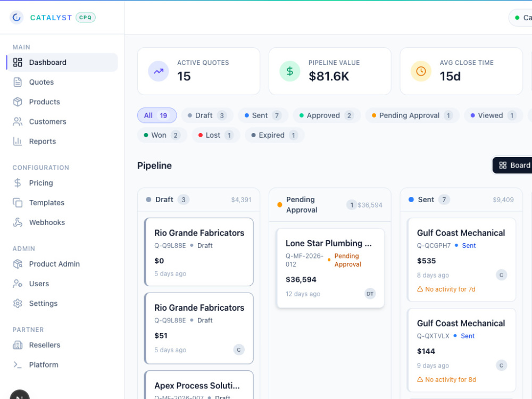This screenshot has height=399, width=532.
Task: Filter by Expired status chip
Action: point(275,135)
